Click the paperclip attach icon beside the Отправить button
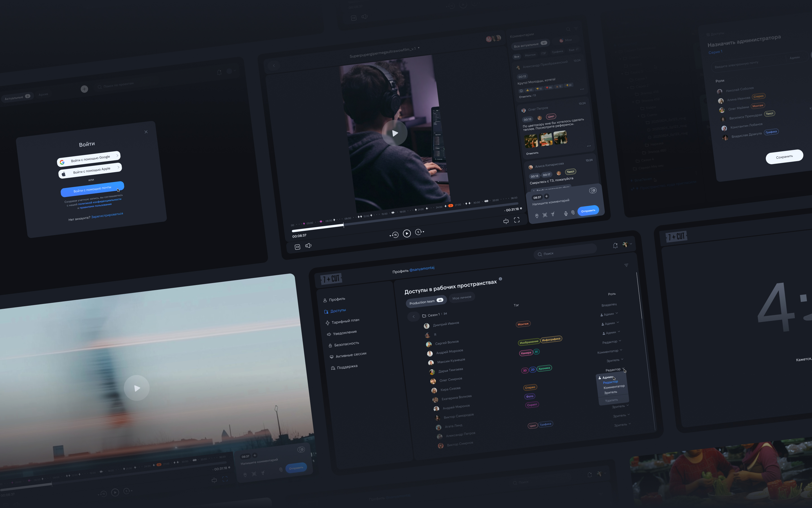 pyautogui.click(x=573, y=212)
